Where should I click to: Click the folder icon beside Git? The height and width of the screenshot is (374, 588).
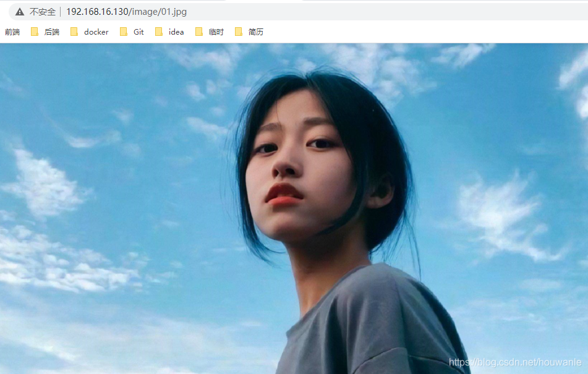click(x=124, y=32)
